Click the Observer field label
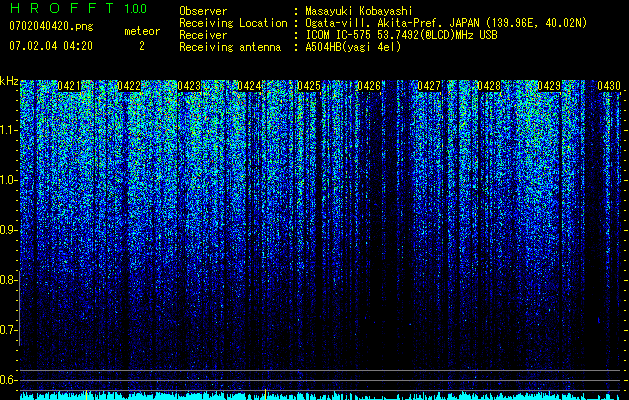The image size is (629, 400). coord(203,11)
